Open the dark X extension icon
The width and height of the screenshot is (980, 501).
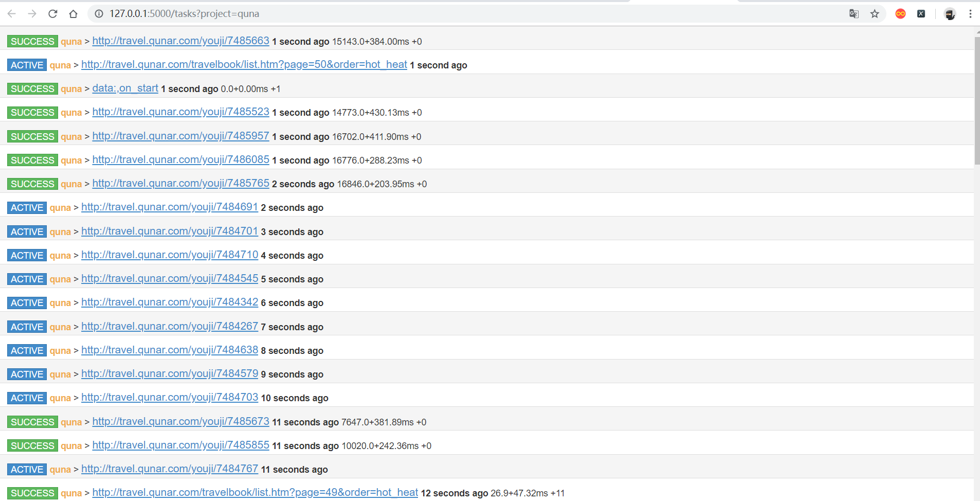coord(921,14)
